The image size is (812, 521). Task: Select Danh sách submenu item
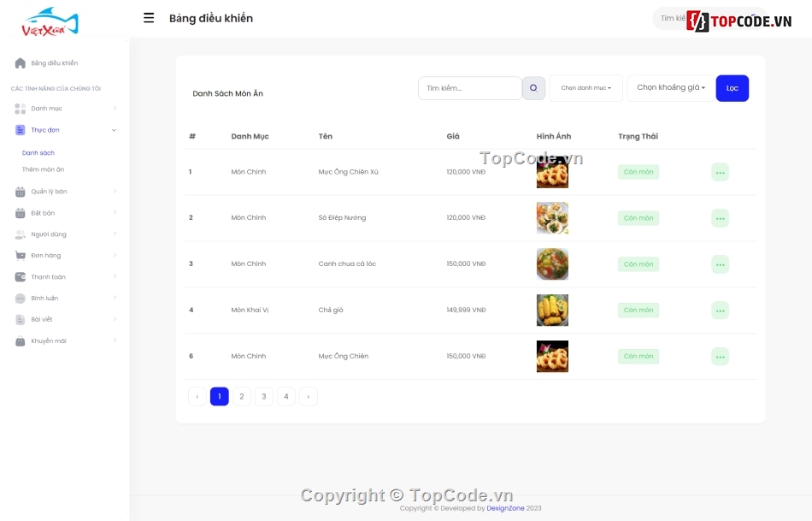38,153
